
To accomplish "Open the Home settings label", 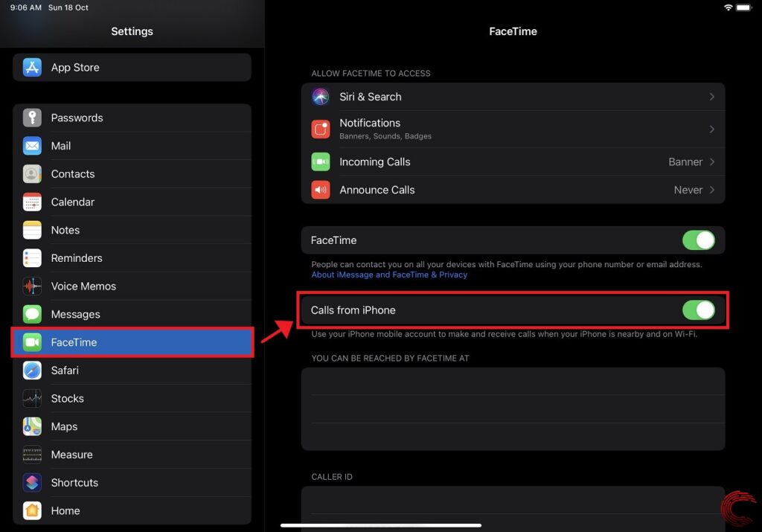I will click(65, 510).
